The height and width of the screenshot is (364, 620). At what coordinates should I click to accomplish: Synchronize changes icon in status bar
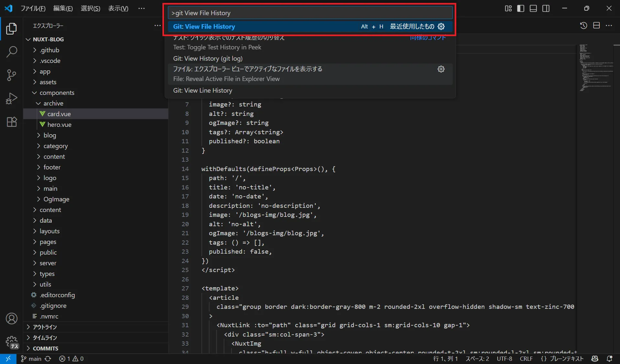tap(48, 359)
